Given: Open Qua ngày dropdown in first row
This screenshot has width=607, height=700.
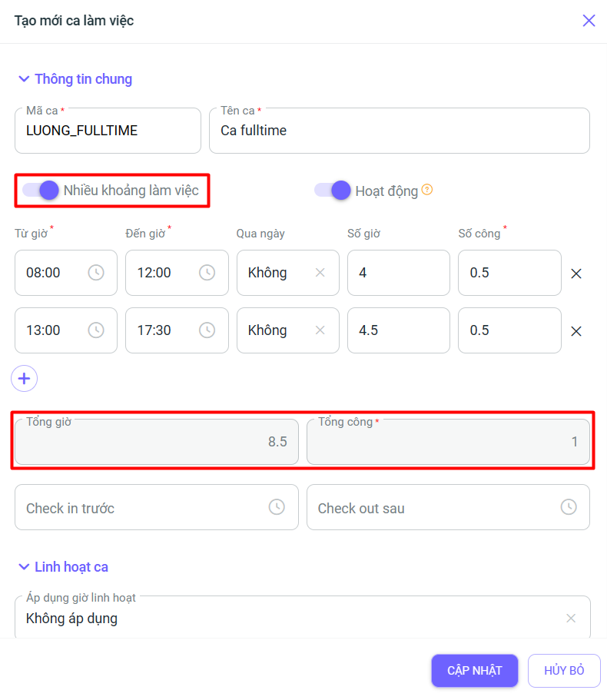Looking at the screenshot, I should [x=277, y=272].
